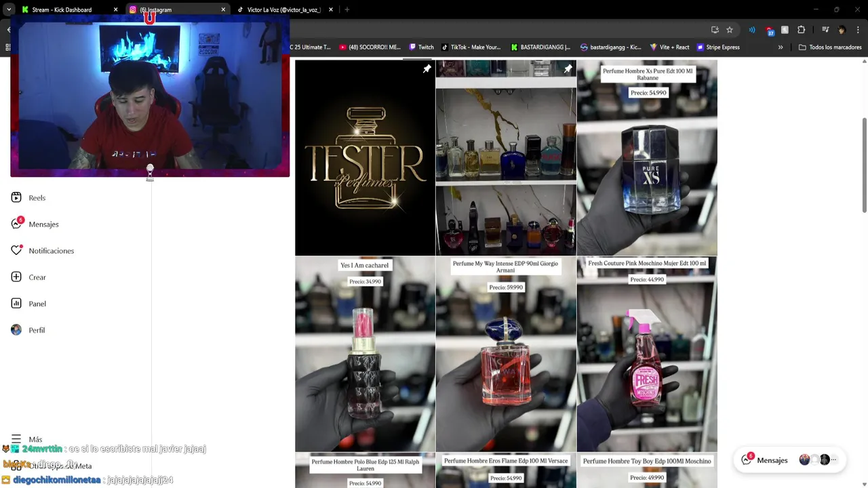Screen dimensions: 868x488
Task: Open the (48) SOCORRO!! YouTube bookmark
Action: 370,47
